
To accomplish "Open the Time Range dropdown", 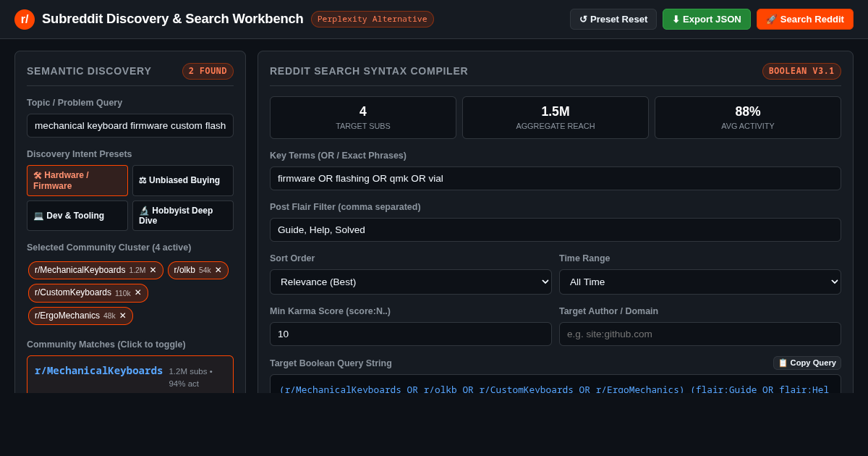I will [x=700, y=282].
